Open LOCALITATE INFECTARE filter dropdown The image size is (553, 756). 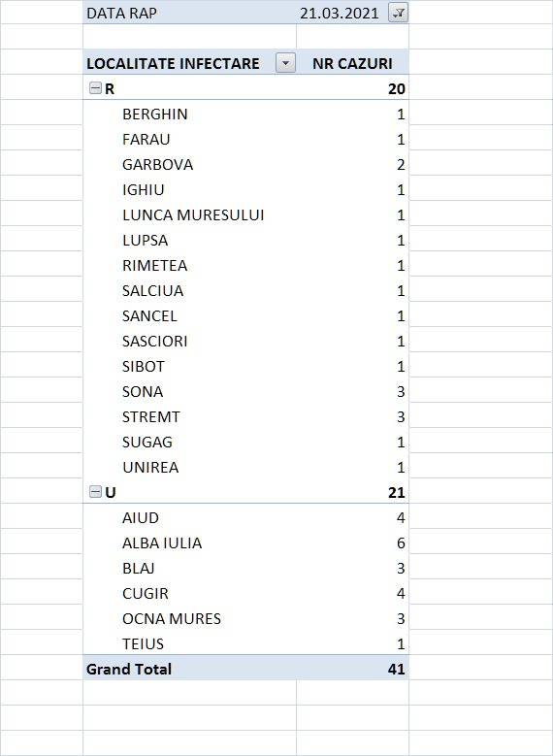pos(285,63)
